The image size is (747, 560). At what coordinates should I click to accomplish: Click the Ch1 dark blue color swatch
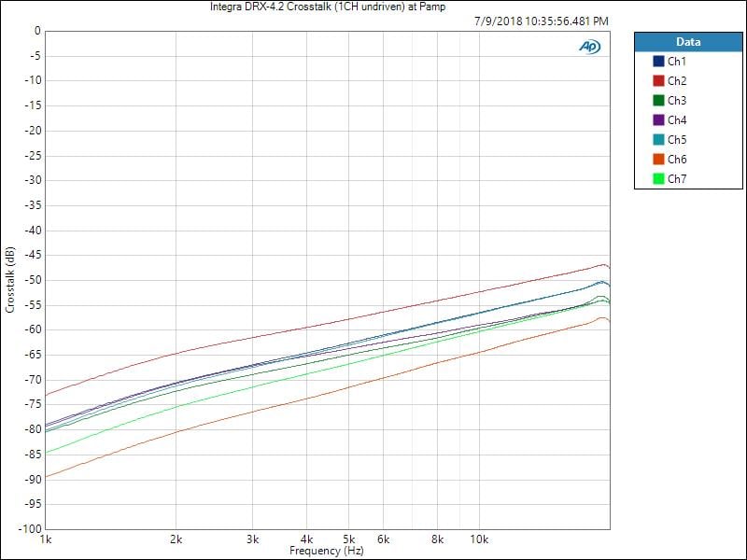pos(658,62)
